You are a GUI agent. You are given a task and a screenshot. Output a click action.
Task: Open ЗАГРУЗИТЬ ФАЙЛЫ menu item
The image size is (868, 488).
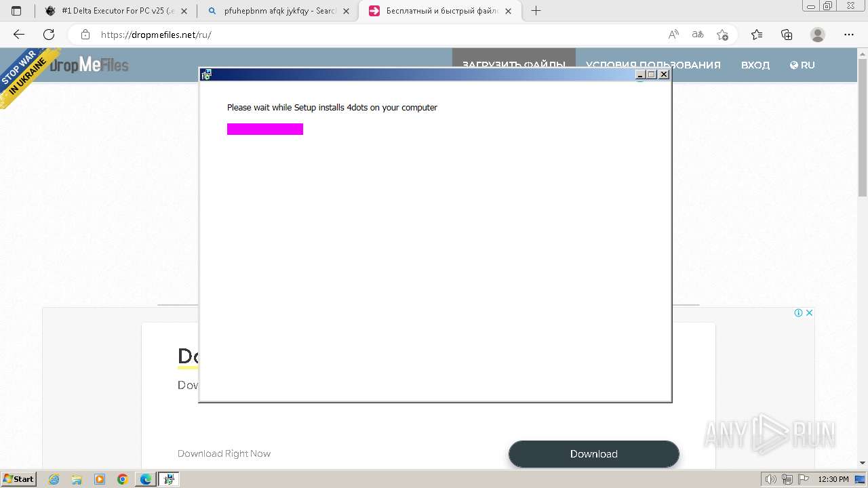point(514,65)
